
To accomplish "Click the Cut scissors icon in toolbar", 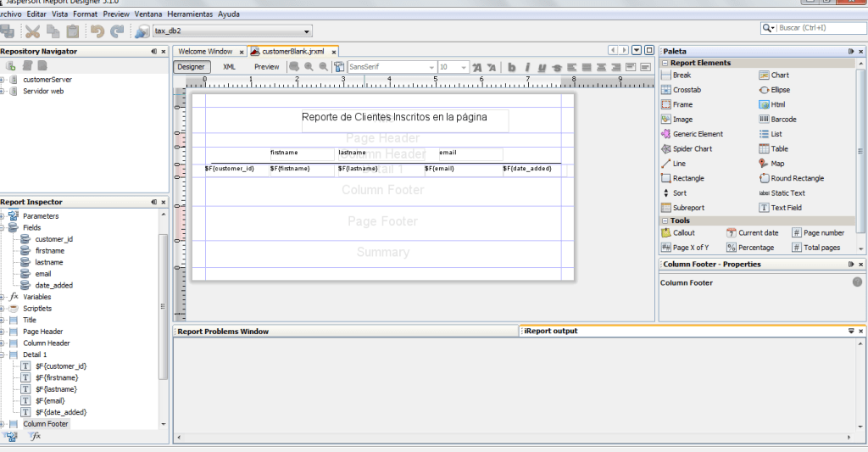I will (x=32, y=31).
